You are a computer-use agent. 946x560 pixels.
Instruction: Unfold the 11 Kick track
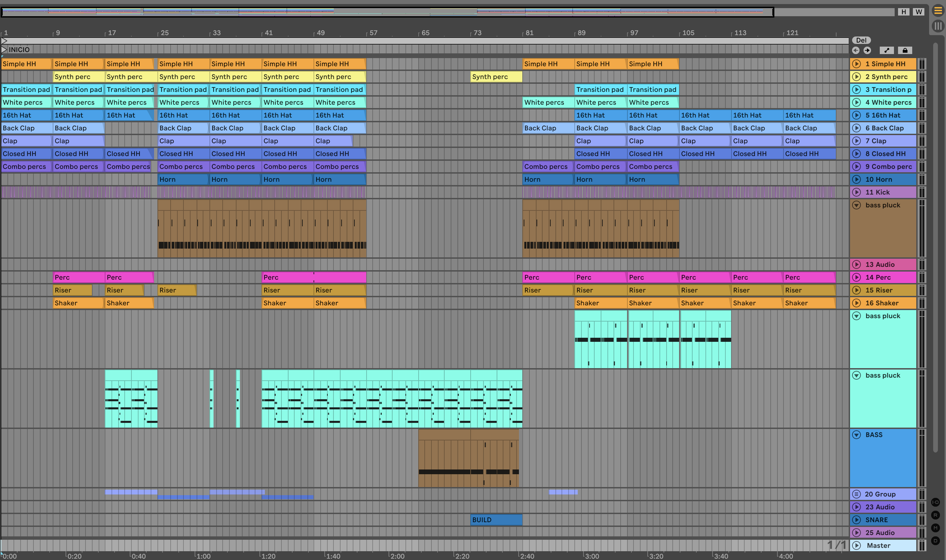856,192
